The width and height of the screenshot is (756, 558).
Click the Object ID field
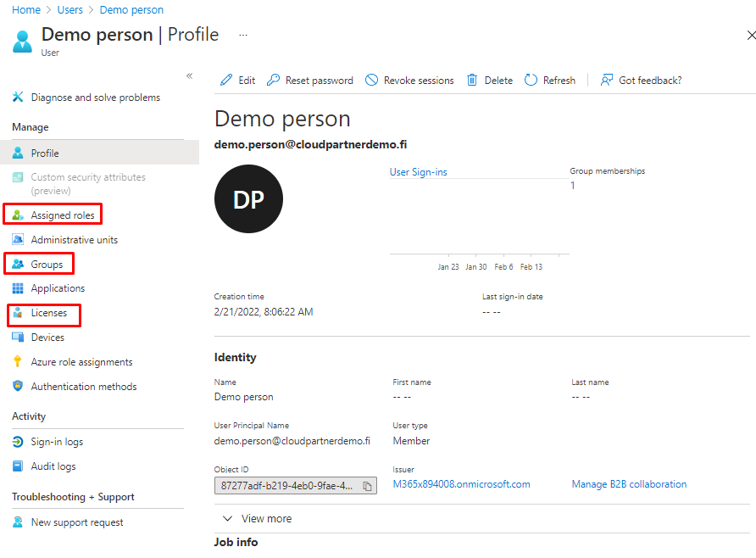[296, 486]
